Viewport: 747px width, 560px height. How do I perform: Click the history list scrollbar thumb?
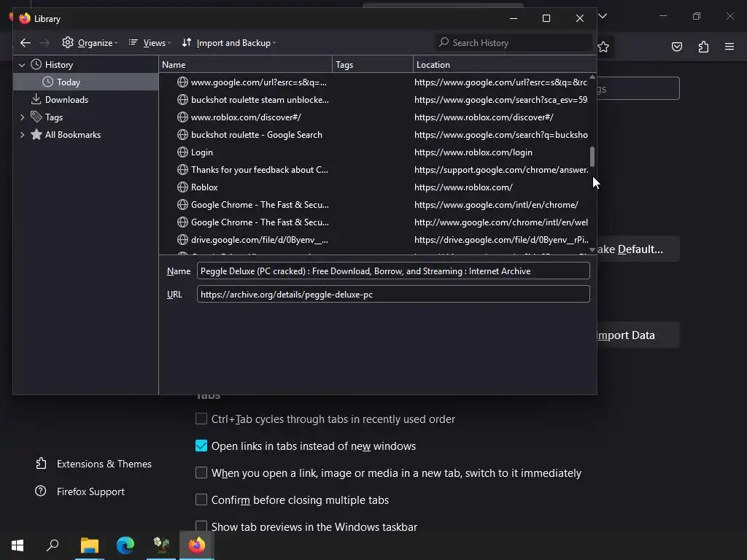pyautogui.click(x=592, y=156)
